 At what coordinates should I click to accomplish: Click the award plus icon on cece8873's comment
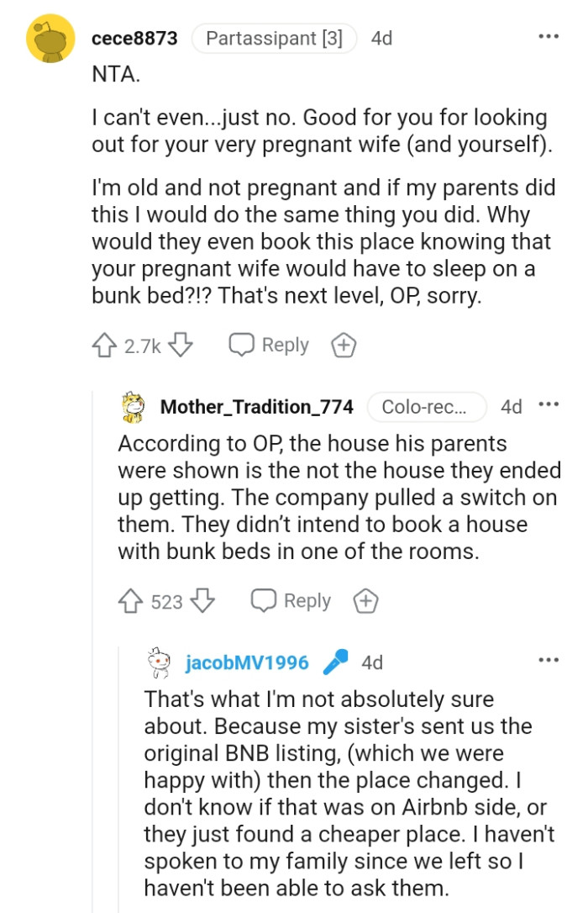(x=343, y=345)
